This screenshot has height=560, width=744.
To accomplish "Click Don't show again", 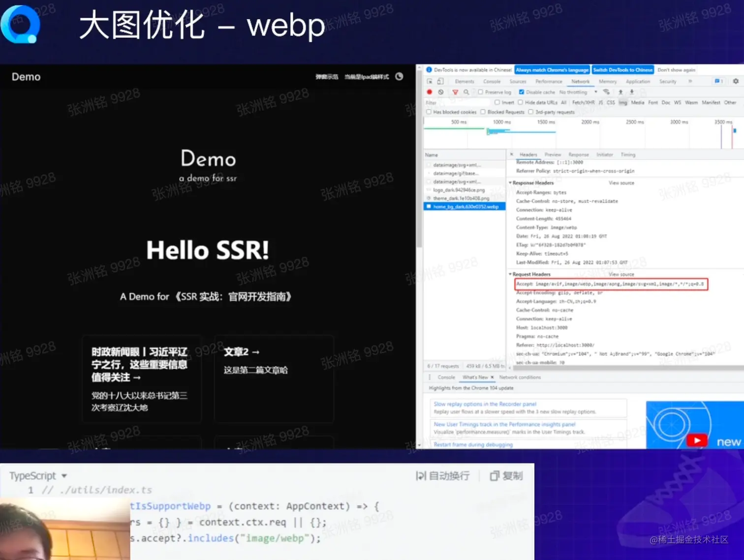I will click(676, 70).
